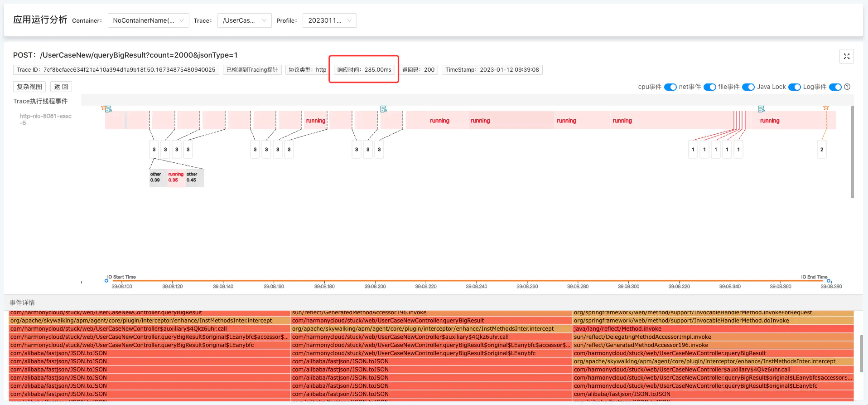Click the orange star at trace end
Screen dimensions: 868x405
pyautogui.click(x=826, y=108)
